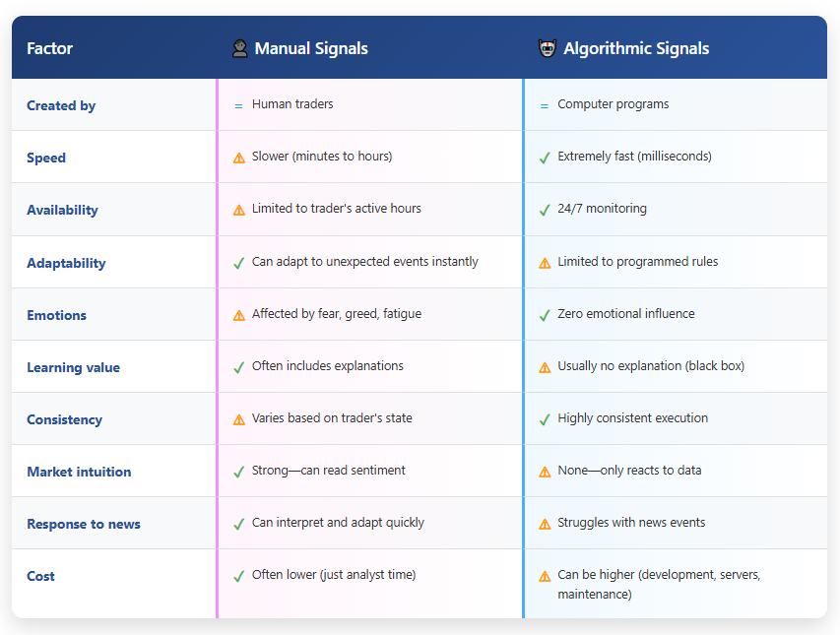Click warning icon next to Slower (minutes to hours)

click(x=239, y=158)
